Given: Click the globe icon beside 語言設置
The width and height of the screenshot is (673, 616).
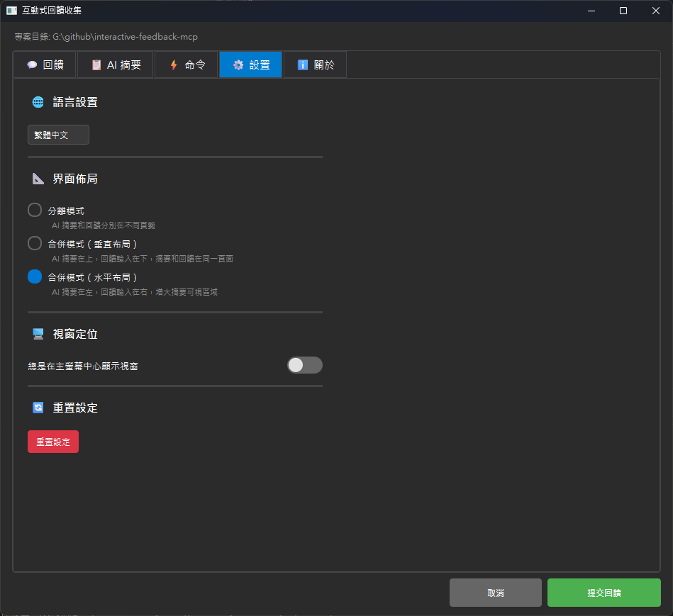Looking at the screenshot, I should (x=38, y=101).
